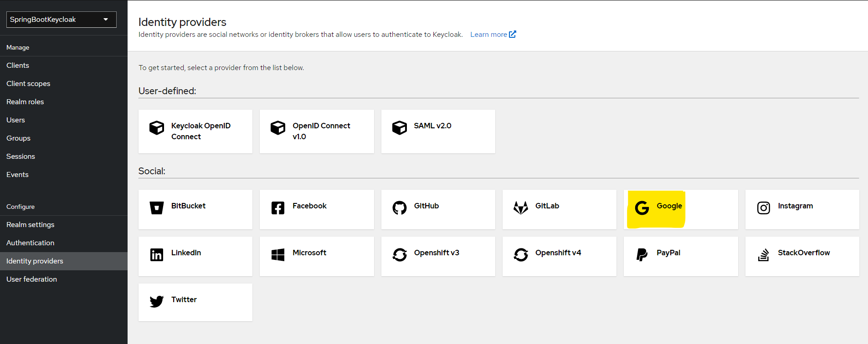Select the Twitter provider label
The image size is (868, 344).
pyautogui.click(x=184, y=299)
